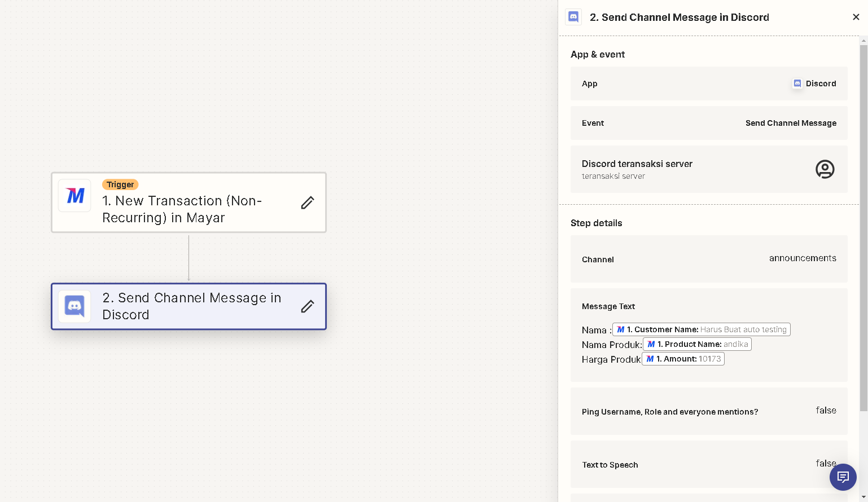Click the App row showing Discord
868x502 pixels.
pyautogui.click(x=709, y=83)
